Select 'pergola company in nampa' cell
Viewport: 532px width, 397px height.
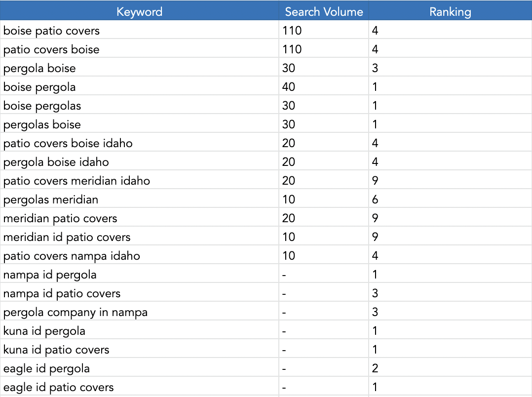coord(139,312)
